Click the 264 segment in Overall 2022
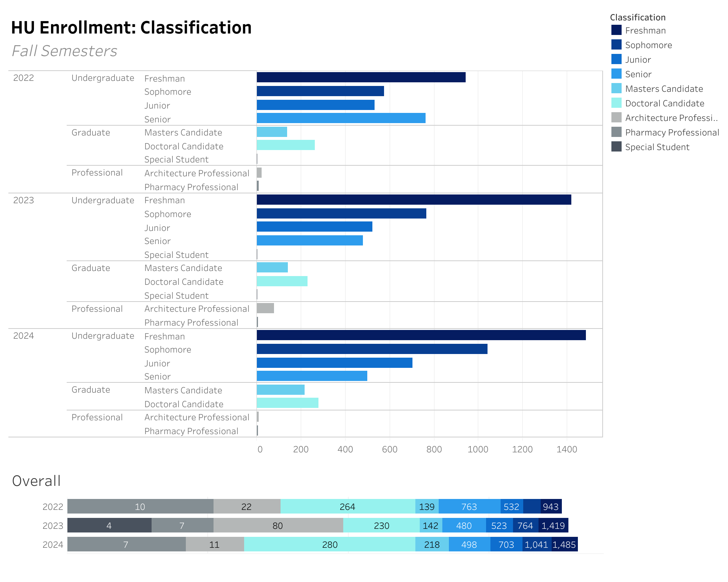Image resolution: width=728 pixels, height=582 pixels. click(x=347, y=507)
